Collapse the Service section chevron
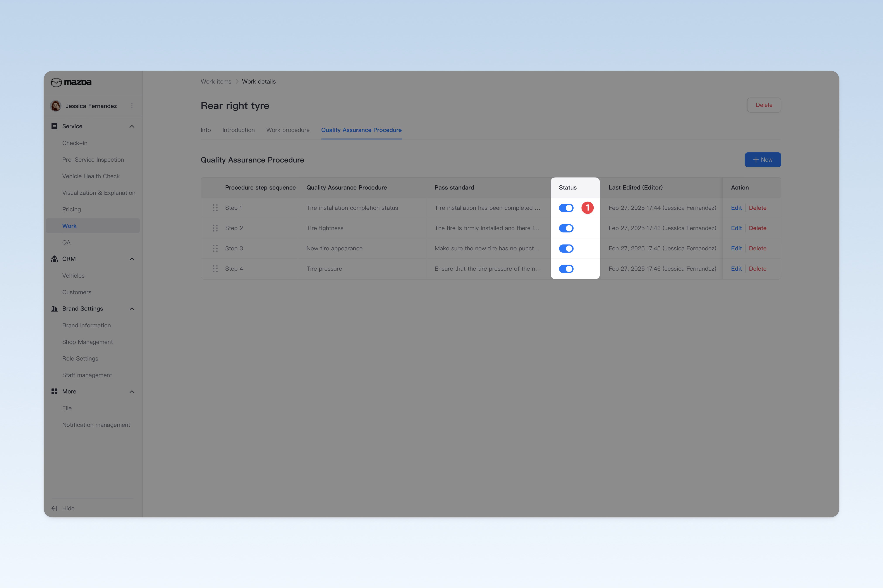883x588 pixels. (132, 126)
